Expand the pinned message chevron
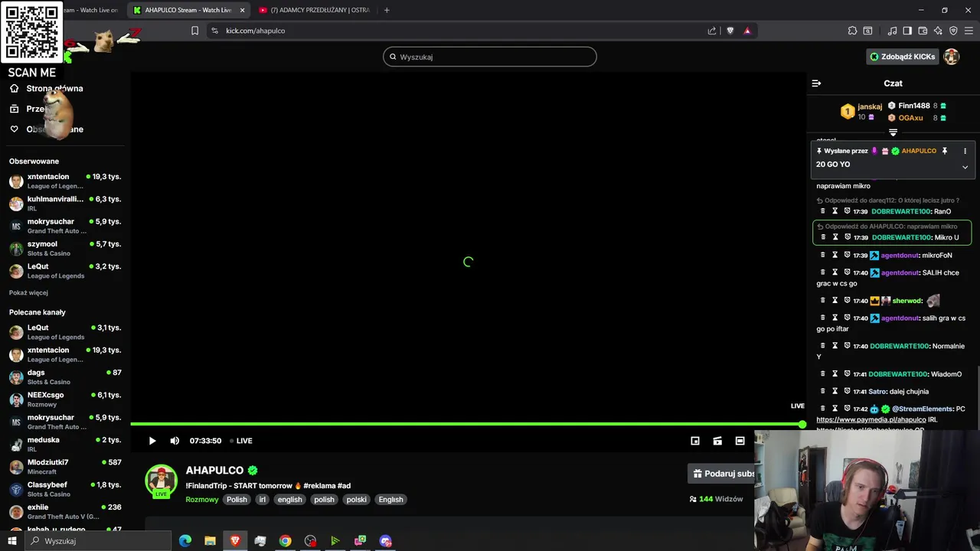 click(x=965, y=167)
